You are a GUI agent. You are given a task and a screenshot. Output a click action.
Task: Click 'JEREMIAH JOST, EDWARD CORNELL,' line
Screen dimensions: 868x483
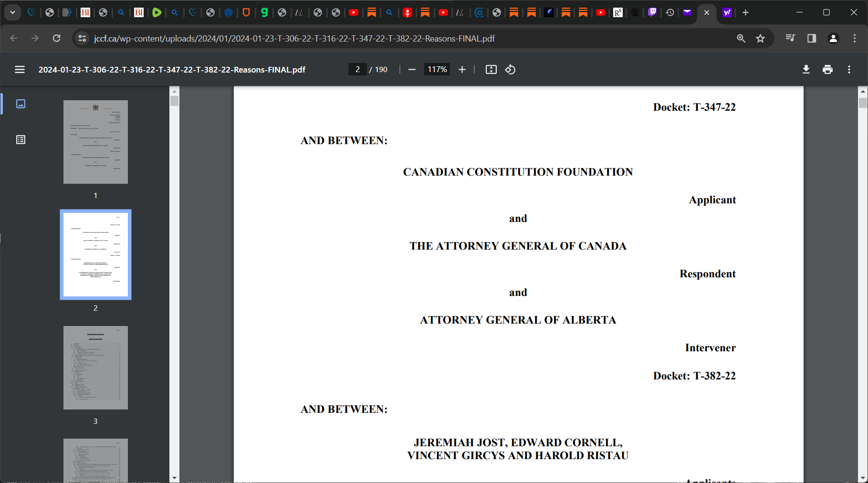coord(518,442)
